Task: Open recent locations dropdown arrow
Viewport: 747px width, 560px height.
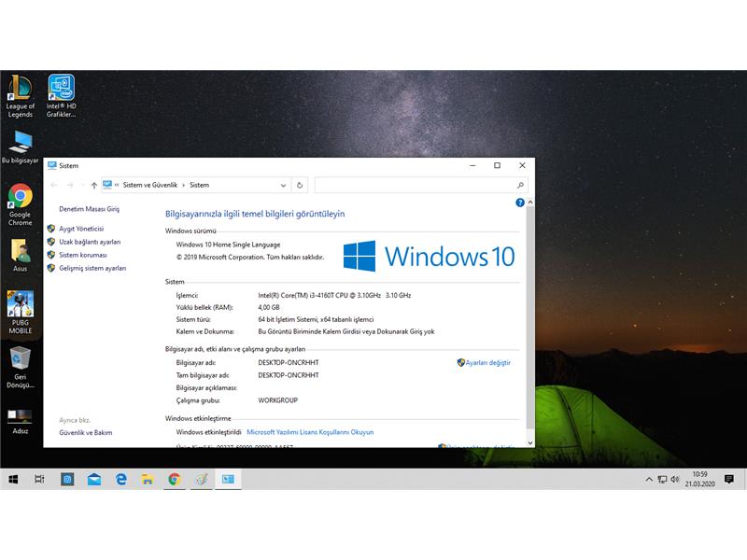Action: tap(82, 185)
